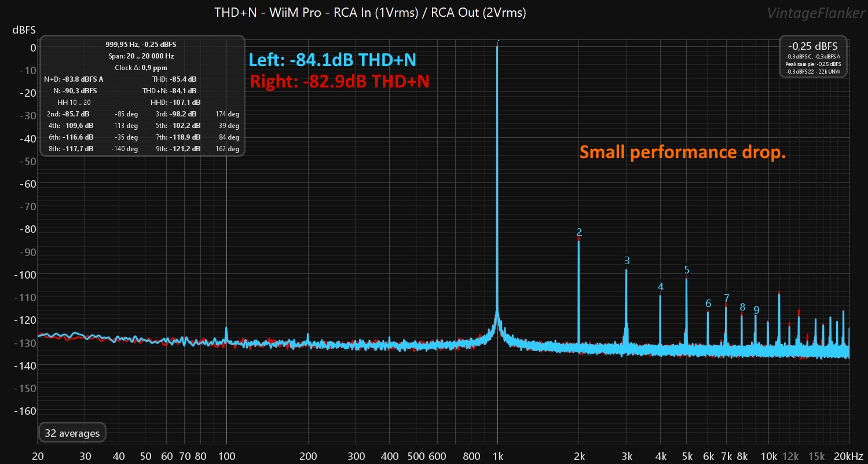Click the 100 frequency axis label

pyautogui.click(x=226, y=455)
